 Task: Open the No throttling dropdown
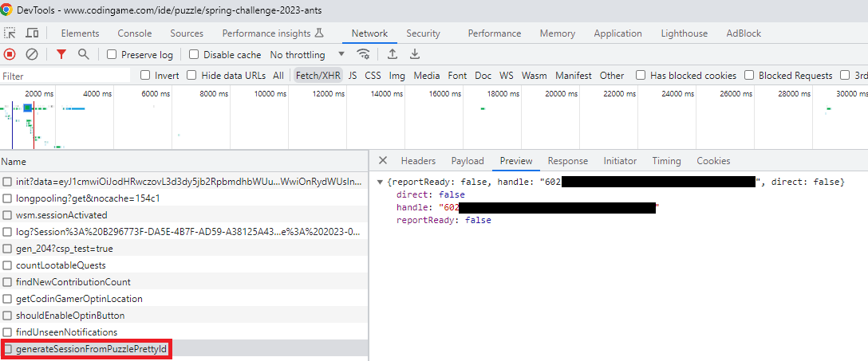click(x=307, y=55)
